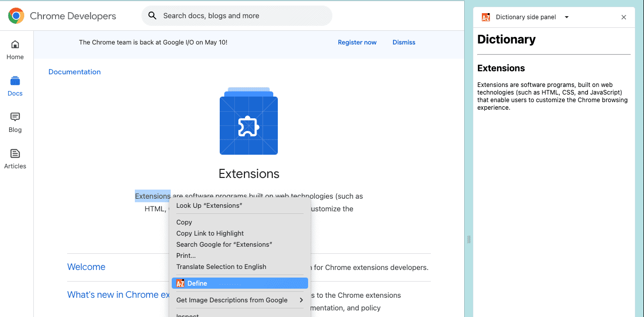Close the Dictionary side panel

624,17
